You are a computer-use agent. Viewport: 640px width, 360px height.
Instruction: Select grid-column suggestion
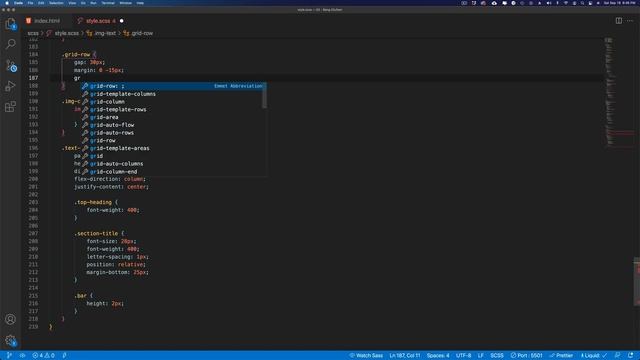(x=171, y=102)
